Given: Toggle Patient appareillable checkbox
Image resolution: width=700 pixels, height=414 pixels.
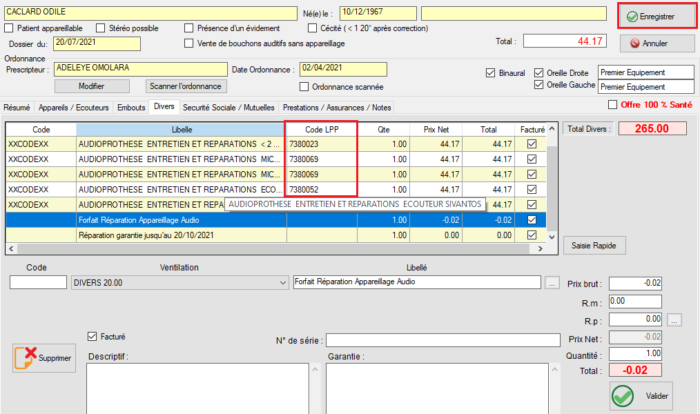Looking at the screenshot, I should point(9,28).
